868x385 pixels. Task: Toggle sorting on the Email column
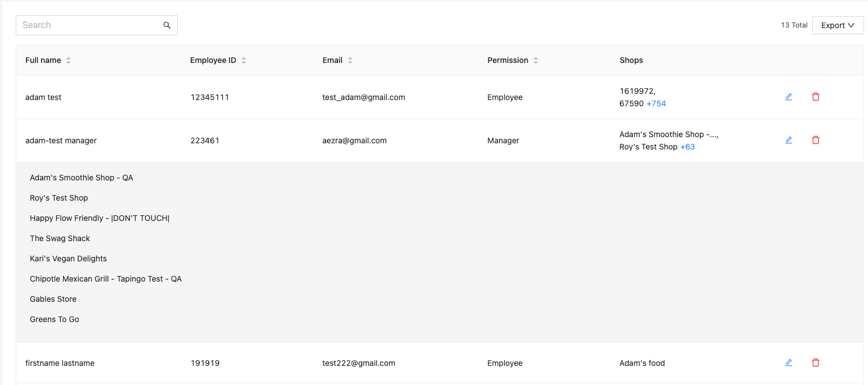click(x=350, y=60)
